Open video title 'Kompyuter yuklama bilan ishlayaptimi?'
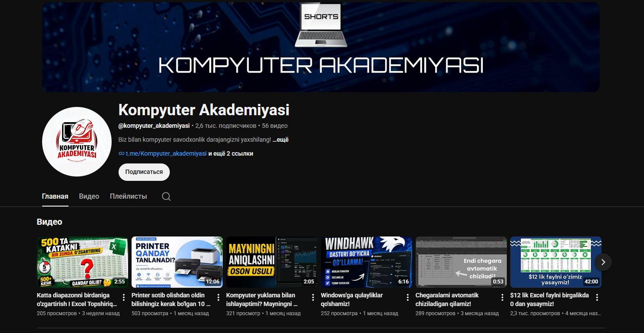The image size is (644, 333). tap(262, 300)
